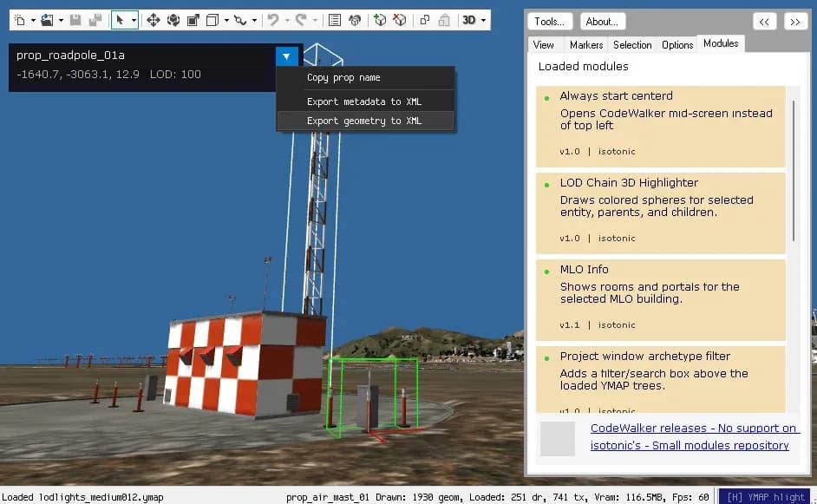The width and height of the screenshot is (817, 504).
Task: Collapse panel with the << button
Action: point(764,22)
